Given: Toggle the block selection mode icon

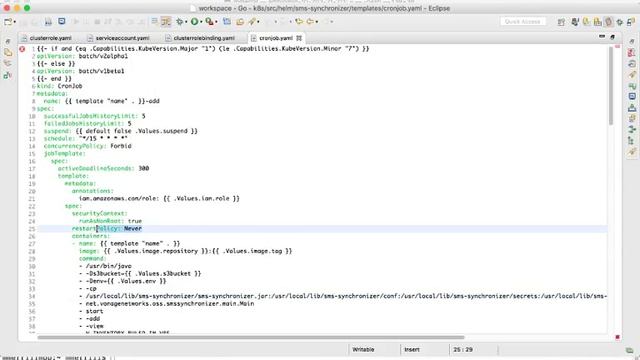Looking at the screenshot, I should coord(154,22).
